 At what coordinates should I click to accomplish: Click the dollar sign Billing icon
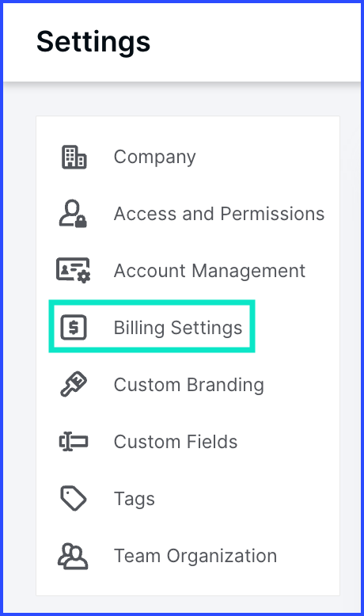(x=74, y=327)
